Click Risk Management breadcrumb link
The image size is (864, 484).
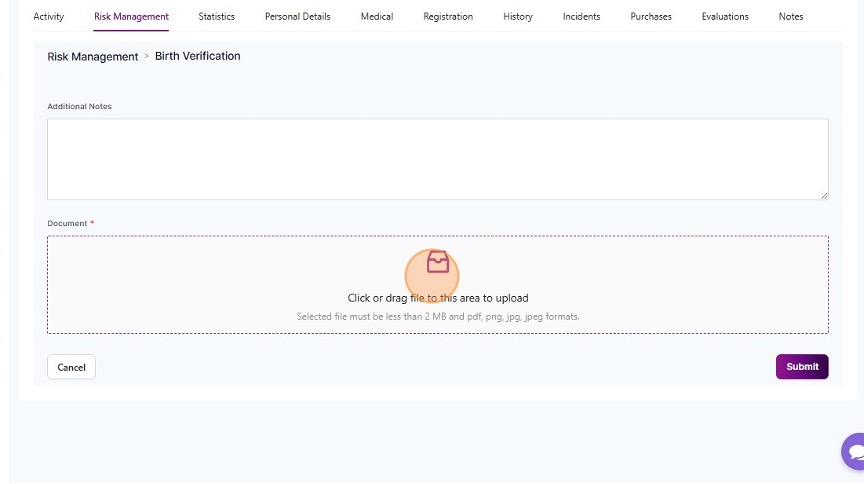(x=93, y=57)
